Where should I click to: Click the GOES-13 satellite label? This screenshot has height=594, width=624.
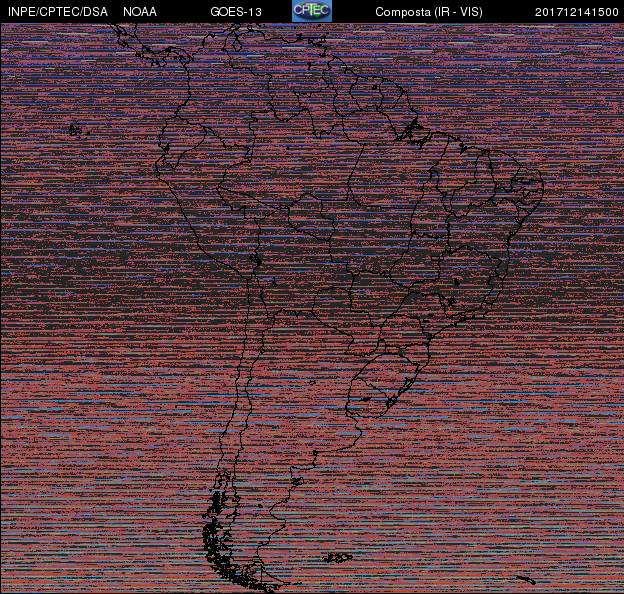(x=236, y=12)
